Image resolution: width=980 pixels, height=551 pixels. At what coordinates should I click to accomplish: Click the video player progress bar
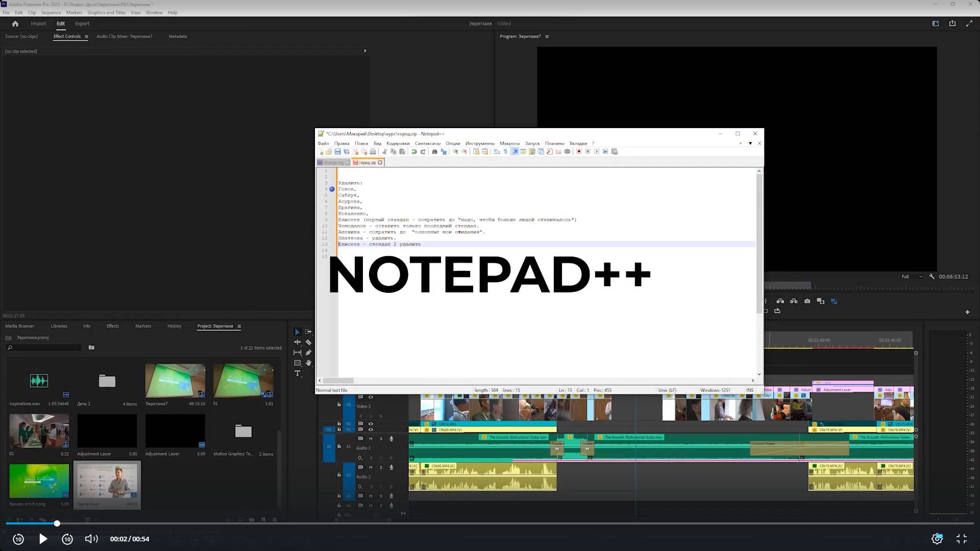click(x=490, y=523)
